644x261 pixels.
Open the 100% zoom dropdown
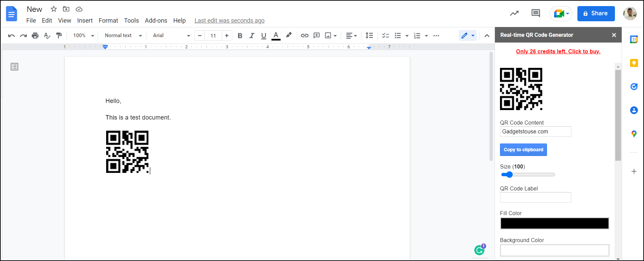[x=84, y=35]
